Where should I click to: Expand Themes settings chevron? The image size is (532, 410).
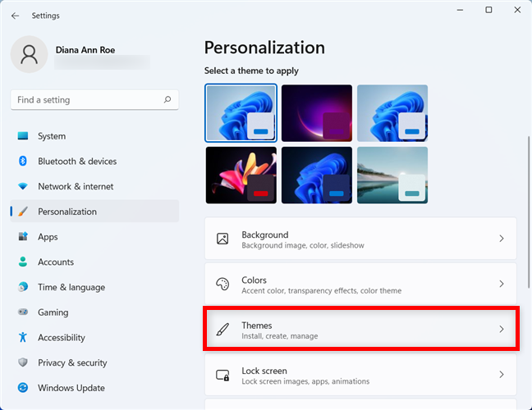coord(502,329)
